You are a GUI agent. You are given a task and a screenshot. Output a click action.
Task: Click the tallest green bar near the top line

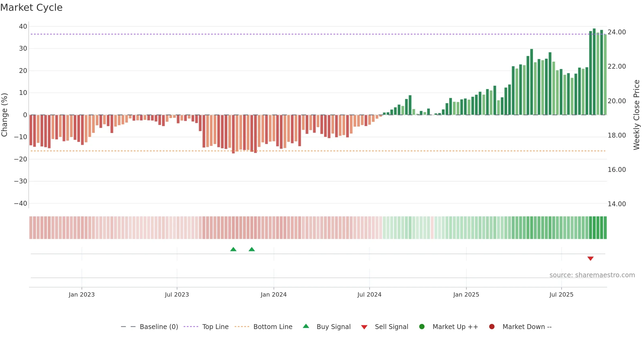click(x=594, y=72)
